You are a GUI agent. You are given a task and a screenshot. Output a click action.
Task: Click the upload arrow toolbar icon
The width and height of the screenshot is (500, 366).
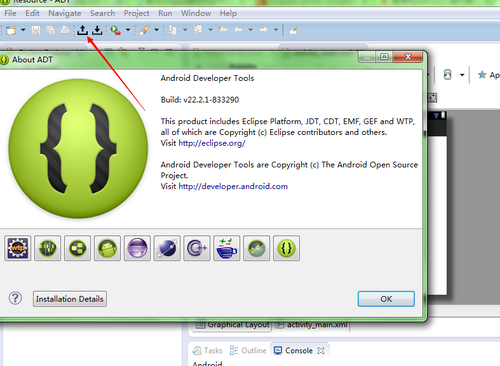(82, 30)
